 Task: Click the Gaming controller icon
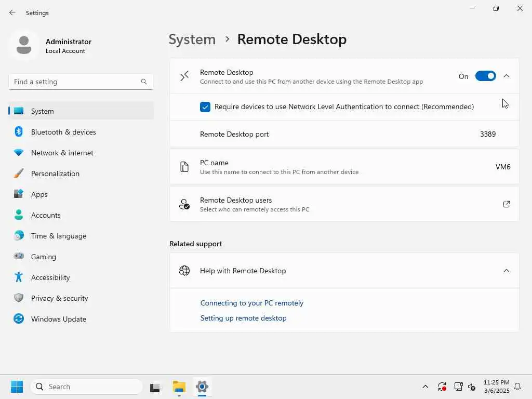[x=19, y=256]
